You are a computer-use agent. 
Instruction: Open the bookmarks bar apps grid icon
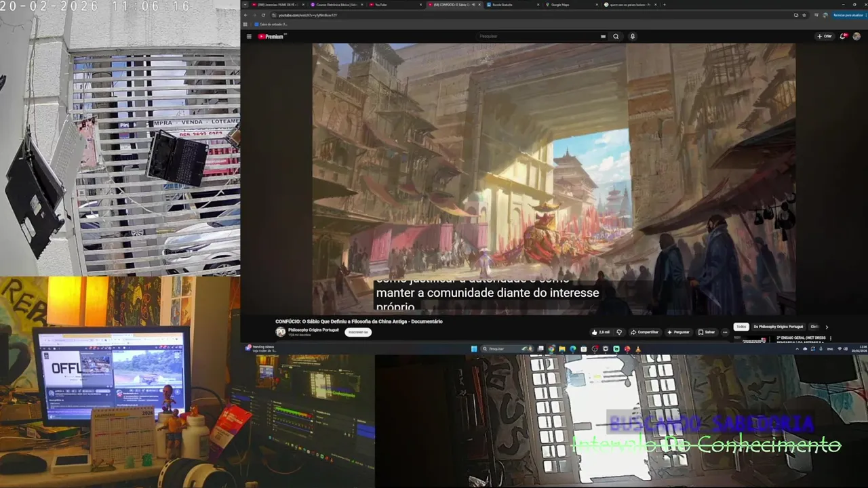pyautogui.click(x=245, y=24)
